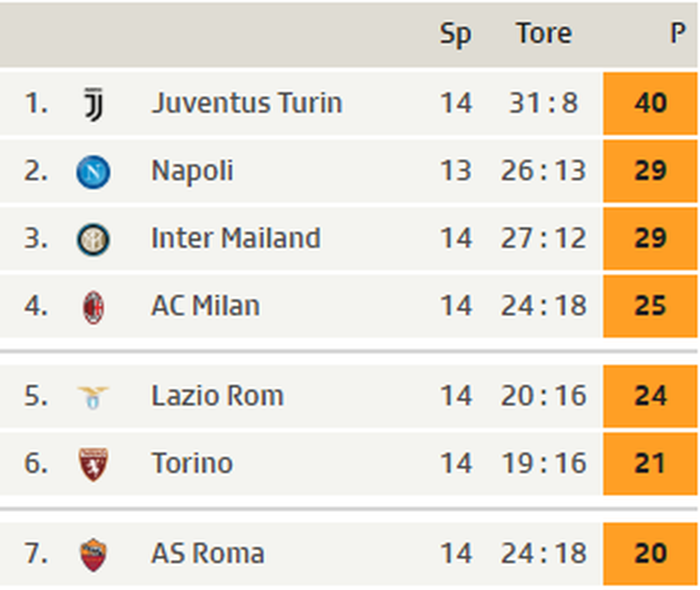This screenshot has width=700, height=590.
Task: Open the Torino team link
Action: point(192,463)
